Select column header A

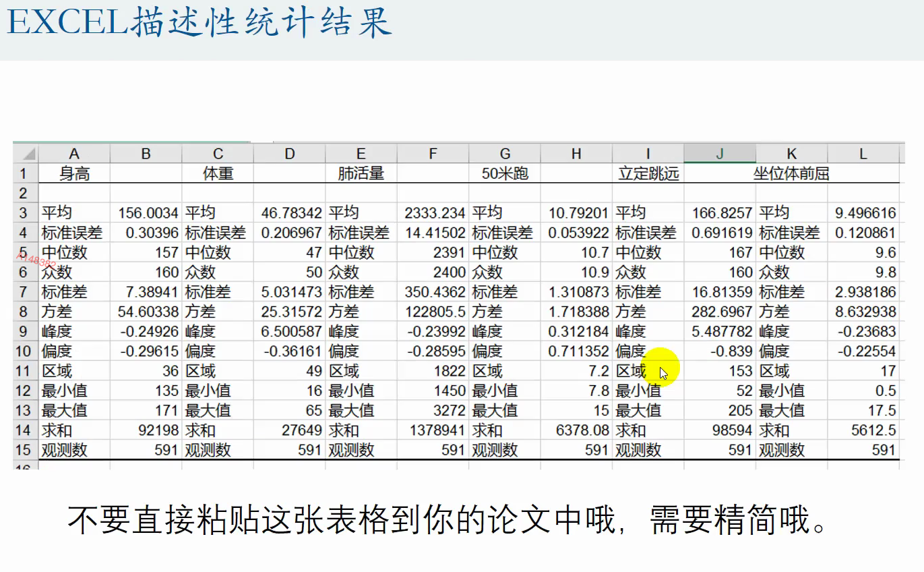pos(74,154)
